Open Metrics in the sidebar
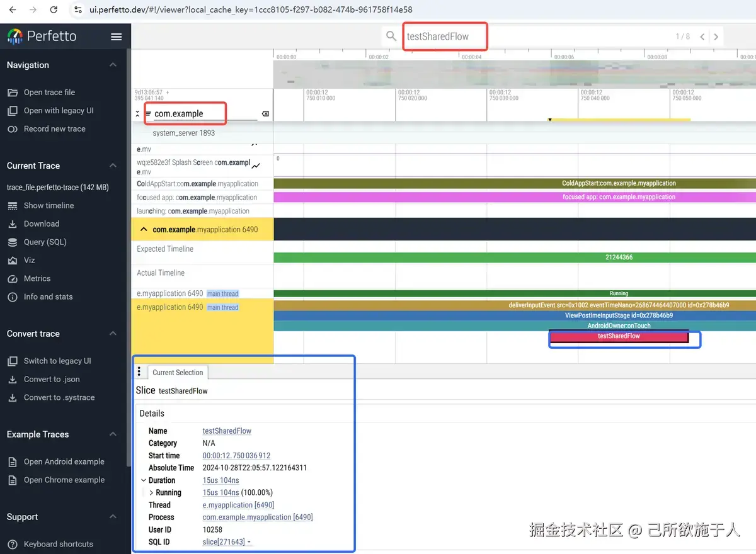 point(37,279)
